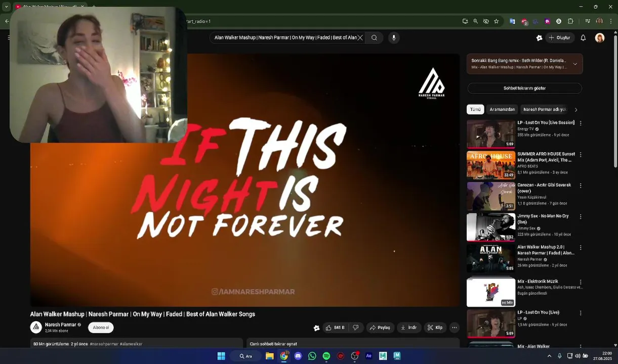Open options for LP Lost On You Live Session
Image resolution: width=618 pixels, height=364 pixels.
581,123
